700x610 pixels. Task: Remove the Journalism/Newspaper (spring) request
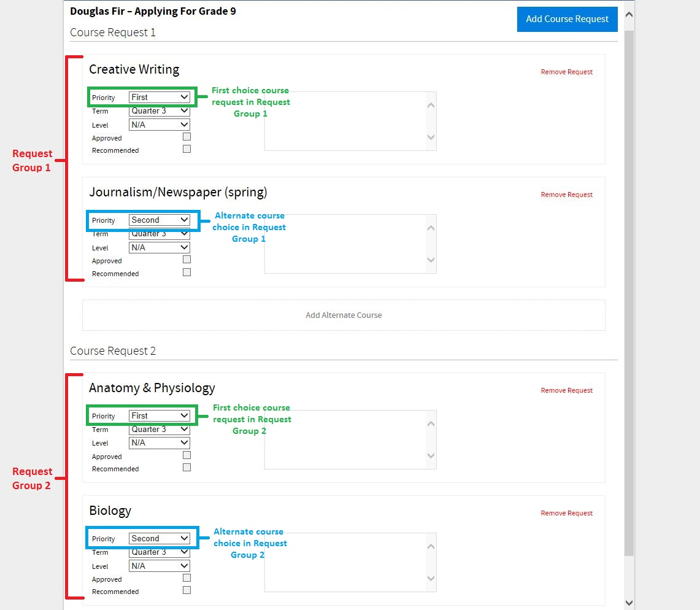pyautogui.click(x=566, y=195)
